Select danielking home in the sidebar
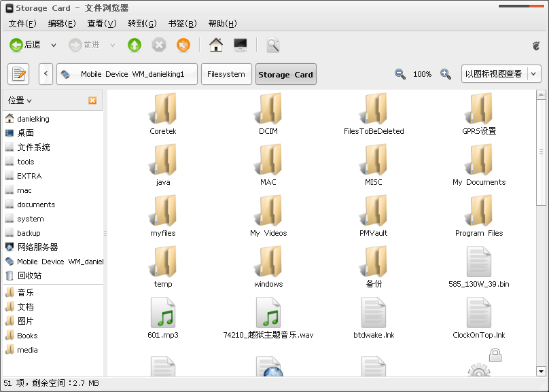 53,119
